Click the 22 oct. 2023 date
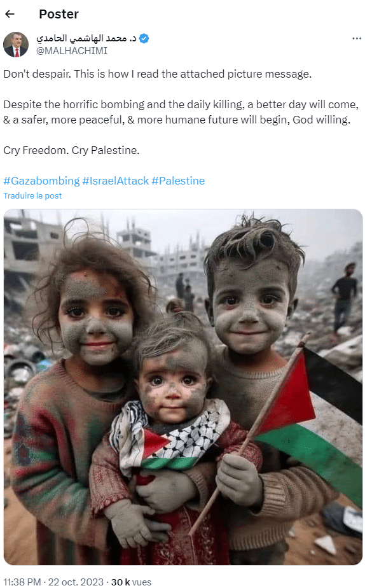The width and height of the screenshot is (365, 588). (x=76, y=582)
